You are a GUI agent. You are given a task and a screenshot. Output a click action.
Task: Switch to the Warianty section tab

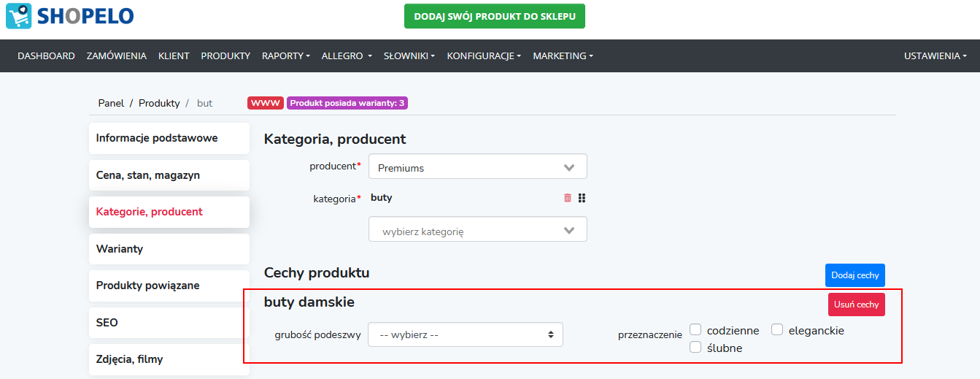coord(169,249)
